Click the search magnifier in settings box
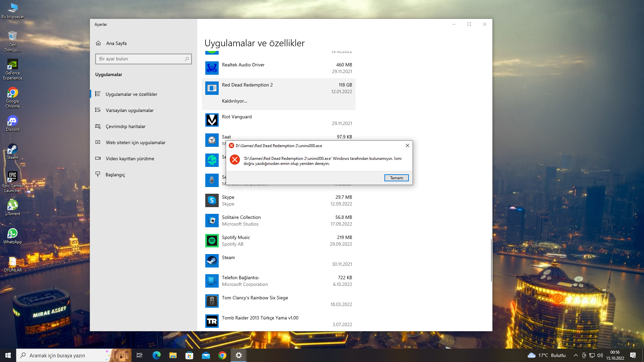The image size is (644, 362). [x=187, y=59]
